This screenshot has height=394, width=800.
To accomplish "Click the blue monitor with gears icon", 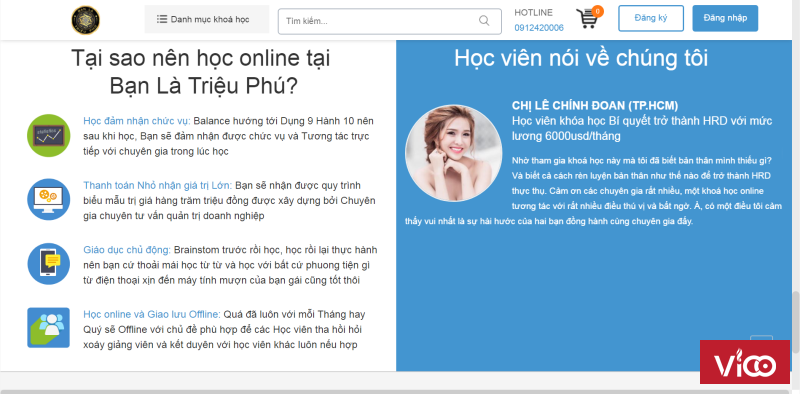I will click(48, 200).
